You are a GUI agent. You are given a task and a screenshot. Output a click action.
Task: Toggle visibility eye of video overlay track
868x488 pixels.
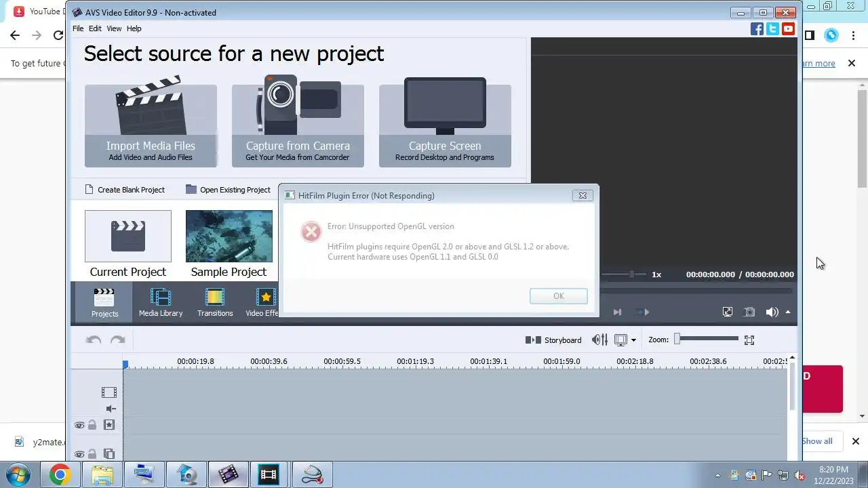point(79,454)
